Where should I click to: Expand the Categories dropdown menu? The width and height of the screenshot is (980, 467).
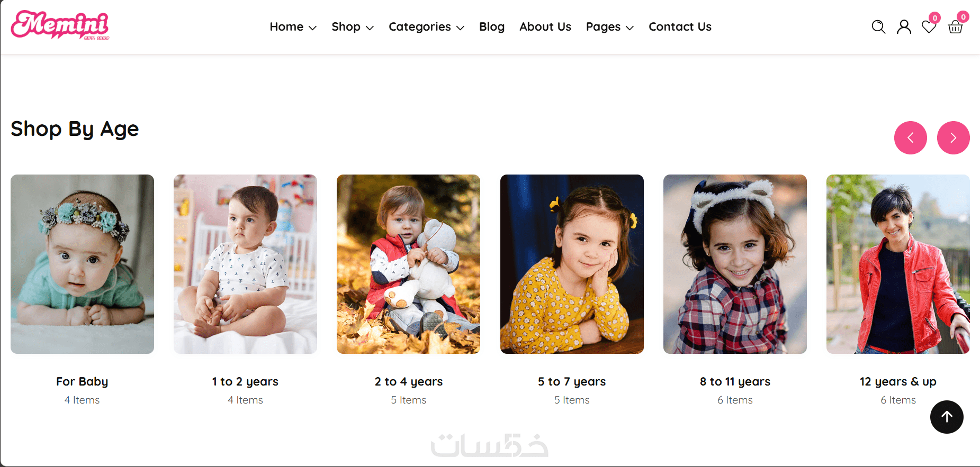[x=426, y=27]
